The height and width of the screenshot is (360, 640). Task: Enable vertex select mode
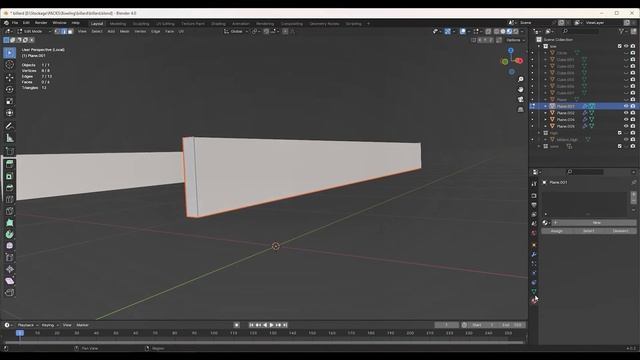[58, 31]
